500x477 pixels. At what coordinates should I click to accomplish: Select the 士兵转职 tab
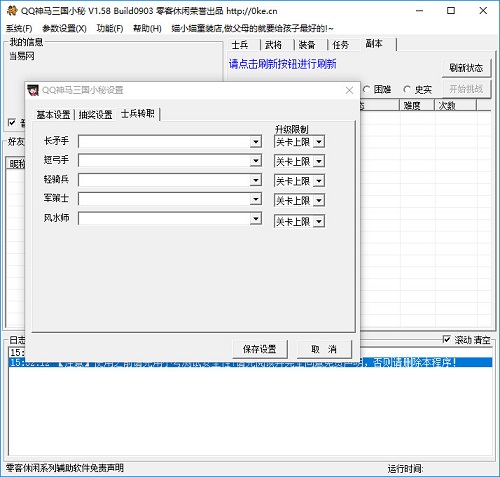coord(138,114)
